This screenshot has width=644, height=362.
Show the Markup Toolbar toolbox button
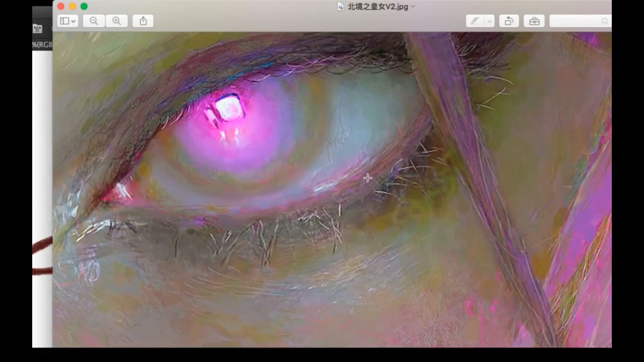(x=534, y=21)
